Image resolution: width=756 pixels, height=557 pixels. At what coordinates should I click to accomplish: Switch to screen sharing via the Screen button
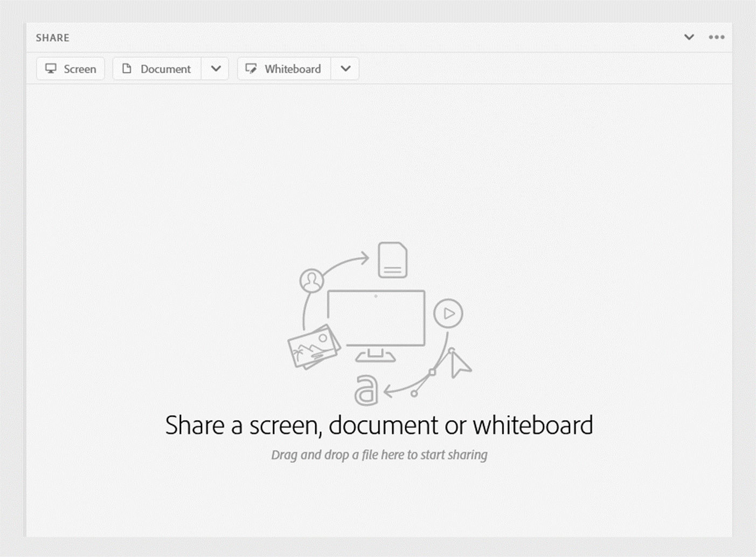click(x=70, y=68)
